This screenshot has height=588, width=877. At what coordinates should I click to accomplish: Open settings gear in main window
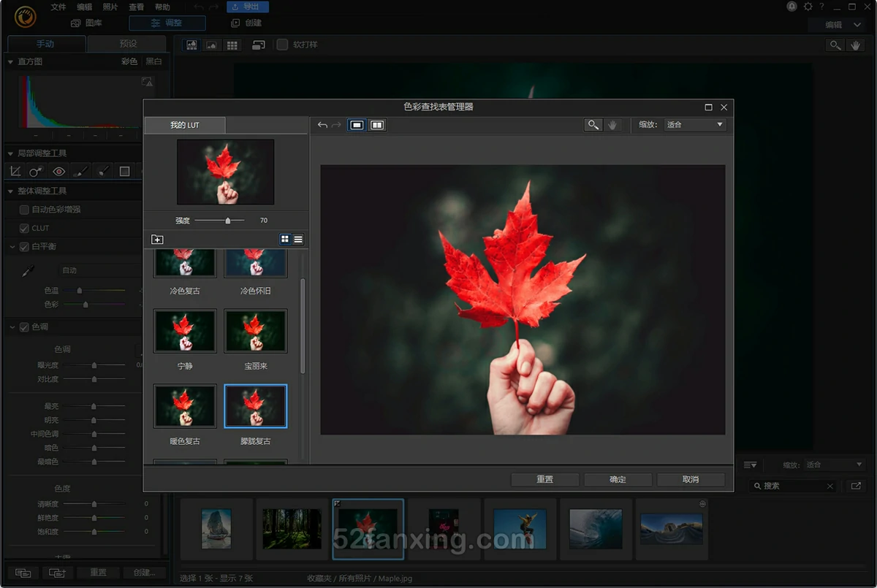pos(808,7)
